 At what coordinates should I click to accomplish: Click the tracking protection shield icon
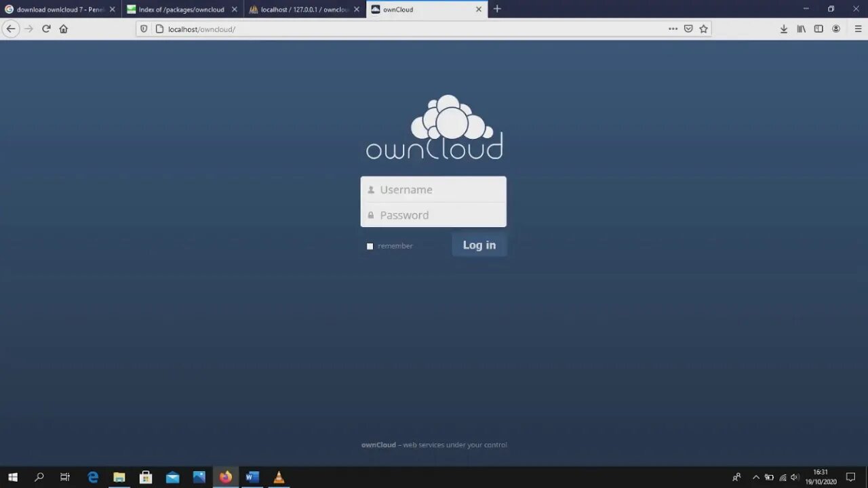pos(144,29)
